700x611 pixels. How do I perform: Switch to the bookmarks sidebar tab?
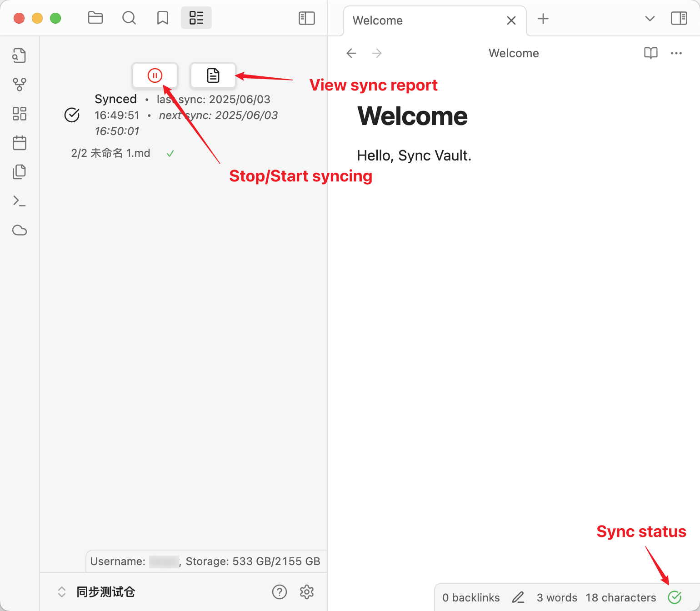point(162,18)
